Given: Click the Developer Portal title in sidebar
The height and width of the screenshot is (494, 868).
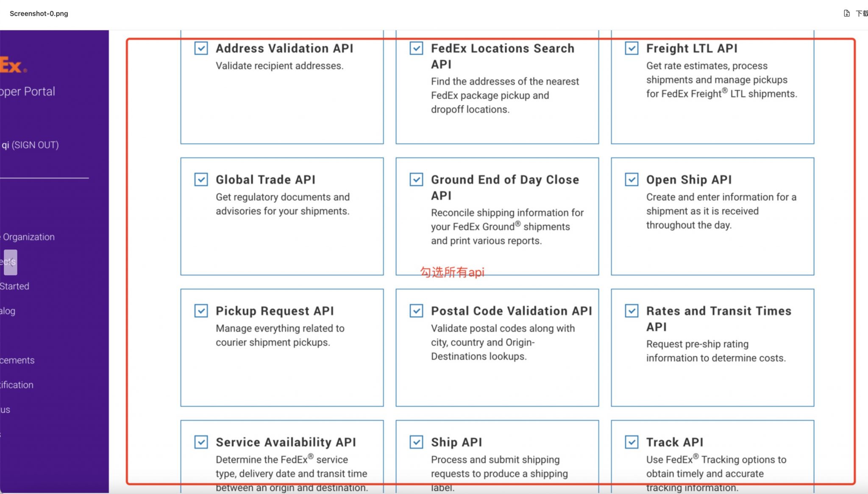Looking at the screenshot, I should 28,92.
